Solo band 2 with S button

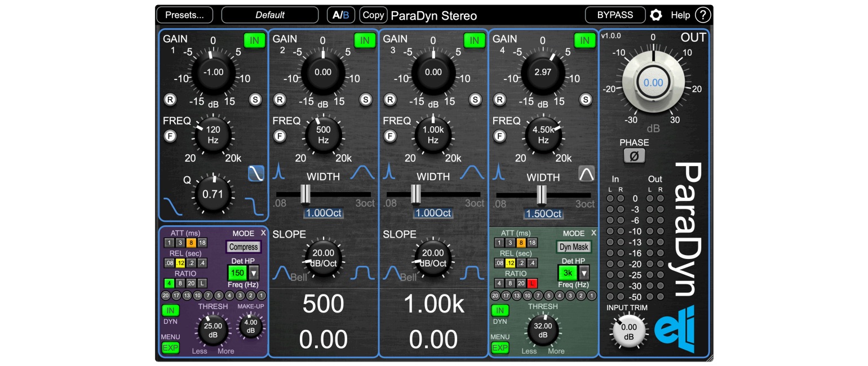coord(366,100)
